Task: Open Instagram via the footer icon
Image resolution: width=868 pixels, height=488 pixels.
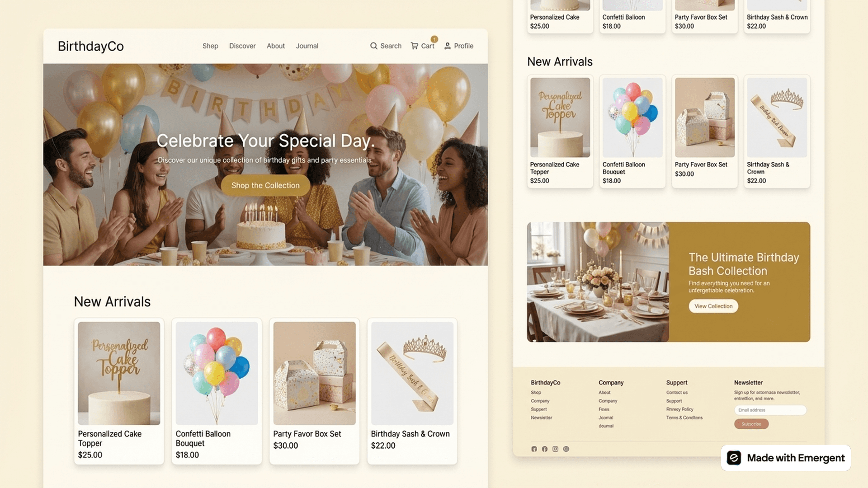Action: pos(556,449)
